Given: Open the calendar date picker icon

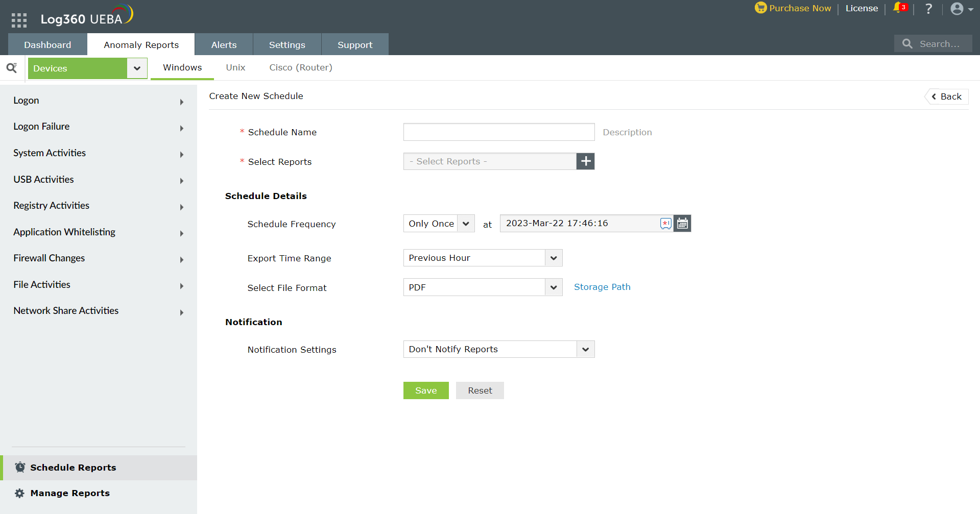Looking at the screenshot, I should coord(682,223).
